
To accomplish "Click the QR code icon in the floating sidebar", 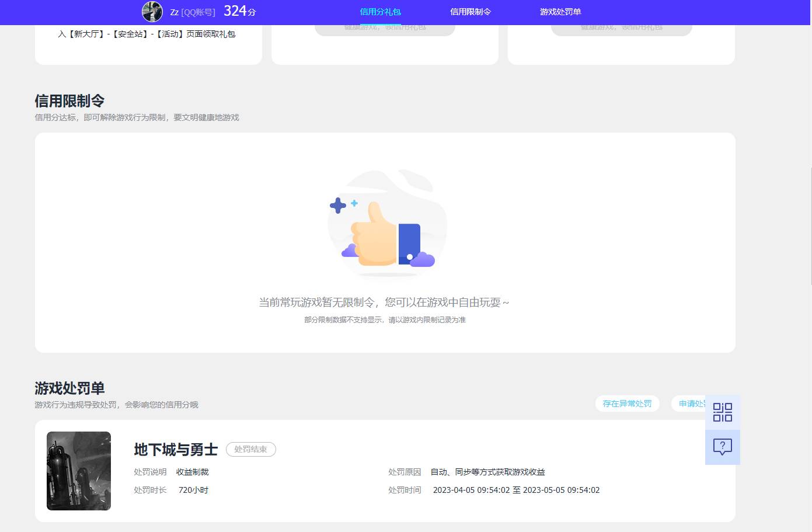I will pyautogui.click(x=723, y=412).
